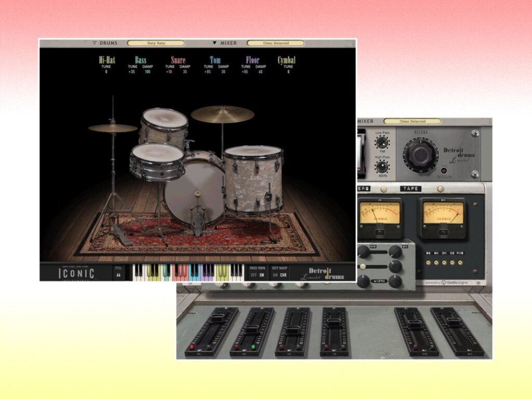Click the Snare DAMP 35 value
532x399 pixels.
pos(185,72)
